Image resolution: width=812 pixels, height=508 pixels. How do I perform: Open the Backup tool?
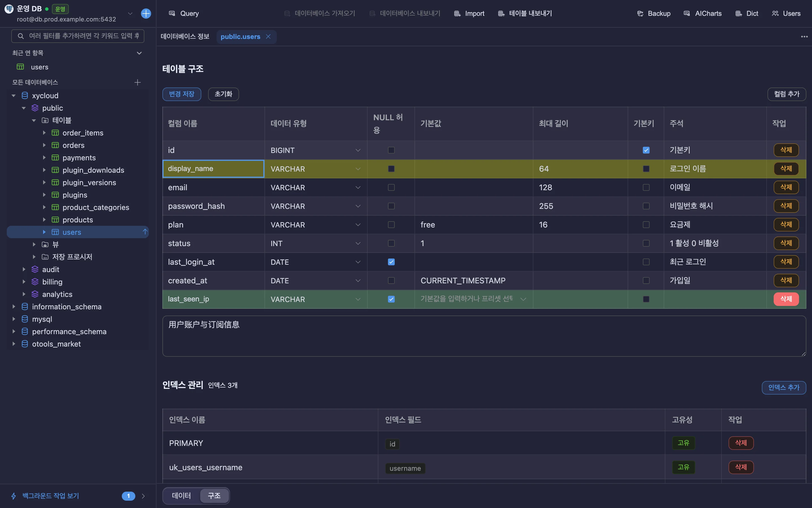(x=654, y=14)
